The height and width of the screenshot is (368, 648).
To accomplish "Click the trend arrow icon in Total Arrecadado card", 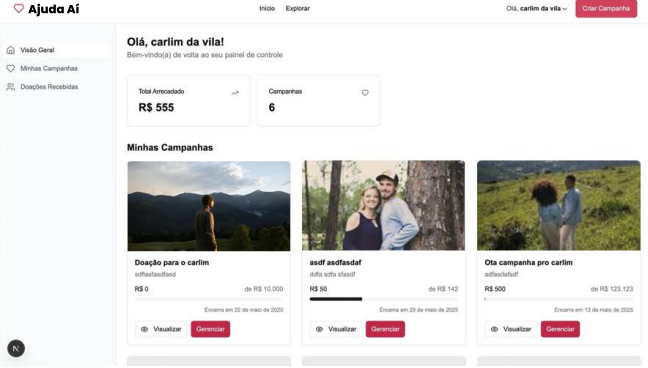I will click(x=235, y=93).
